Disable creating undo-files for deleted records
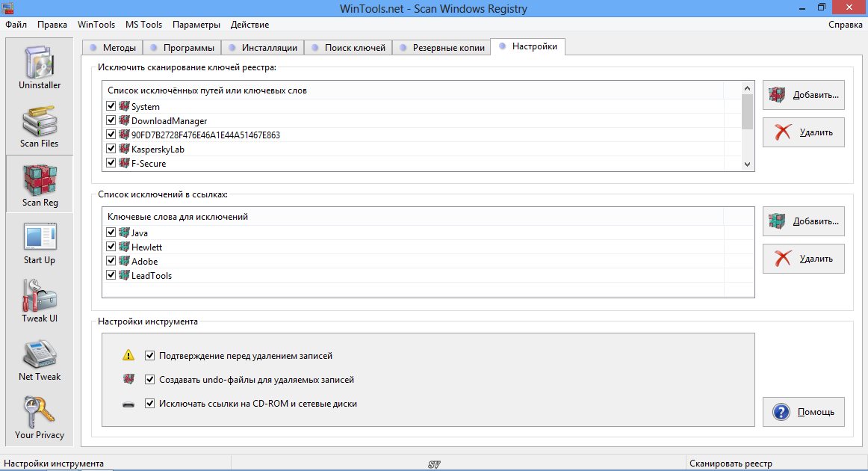868x471 pixels. [150, 380]
